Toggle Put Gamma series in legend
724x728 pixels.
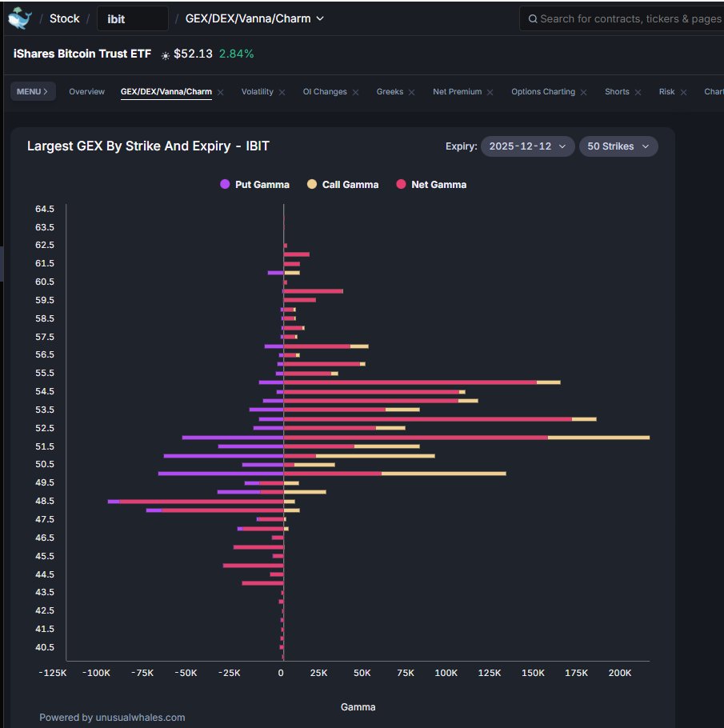click(x=254, y=184)
